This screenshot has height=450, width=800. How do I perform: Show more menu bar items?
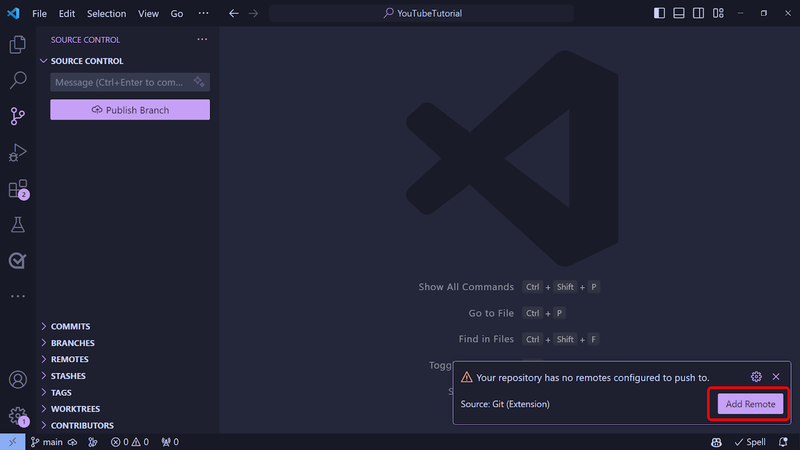point(203,13)
